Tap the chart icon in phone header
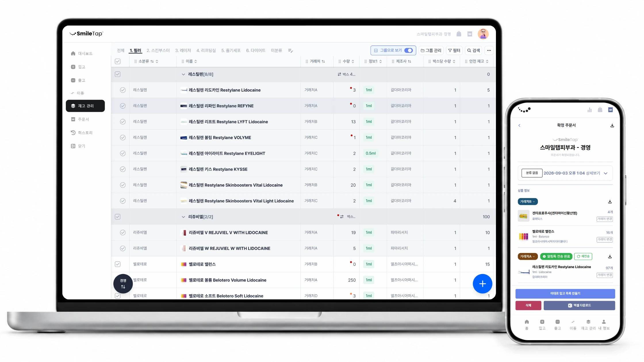The image size is (644, 362). (590, 110)
